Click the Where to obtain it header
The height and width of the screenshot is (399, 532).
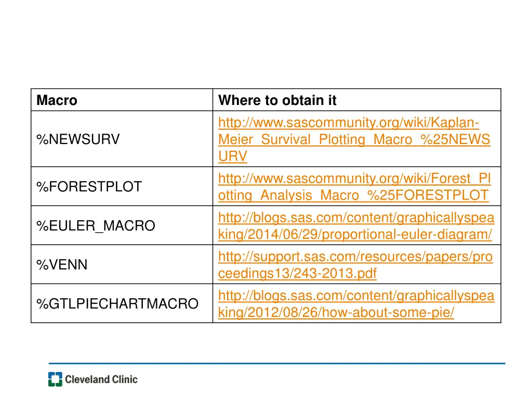coord(277,100)
